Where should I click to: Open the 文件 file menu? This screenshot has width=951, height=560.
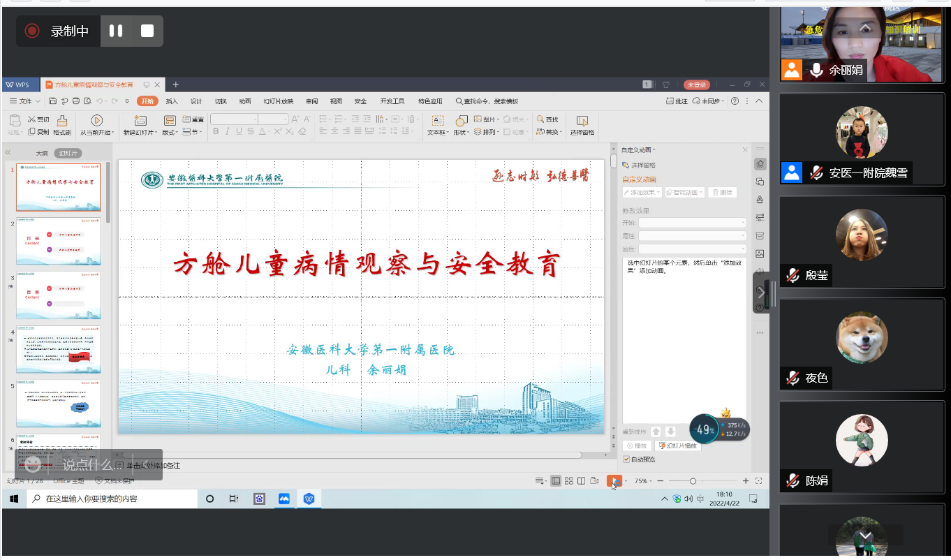24,101
